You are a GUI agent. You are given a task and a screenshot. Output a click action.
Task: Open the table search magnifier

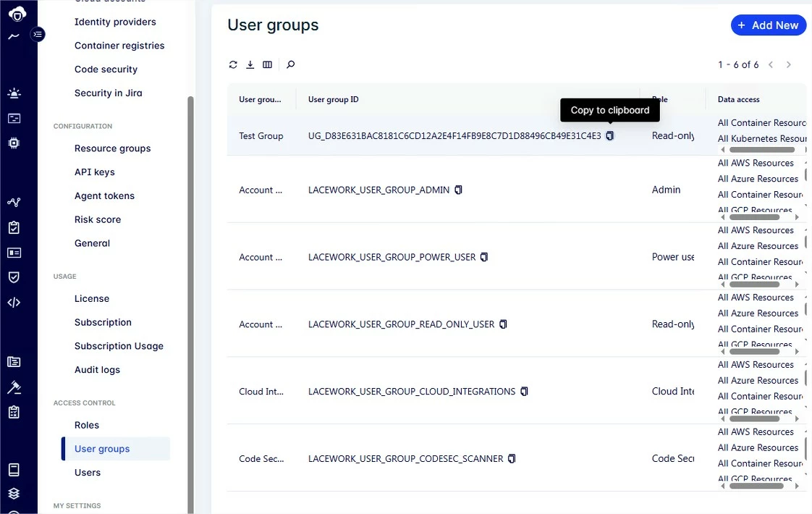(290, 64)
